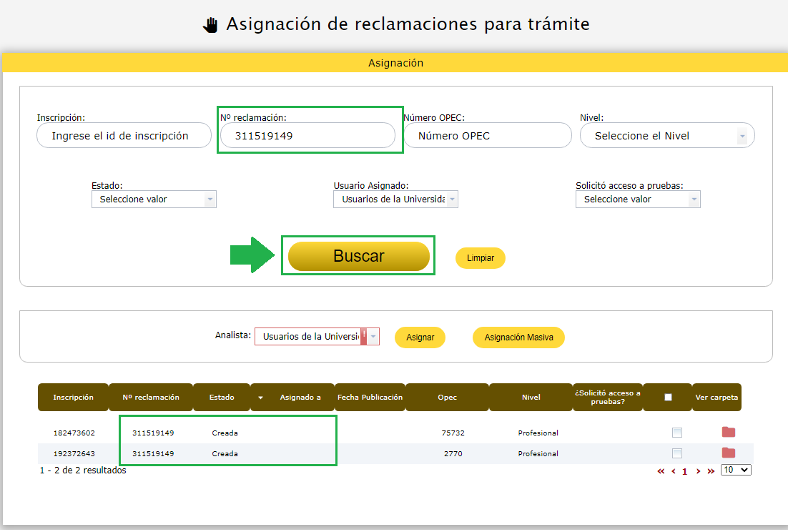Click the Asignación Masiva button
Image resolution: width=788 pixels, height=532 pixels.
tap(518, 338)
